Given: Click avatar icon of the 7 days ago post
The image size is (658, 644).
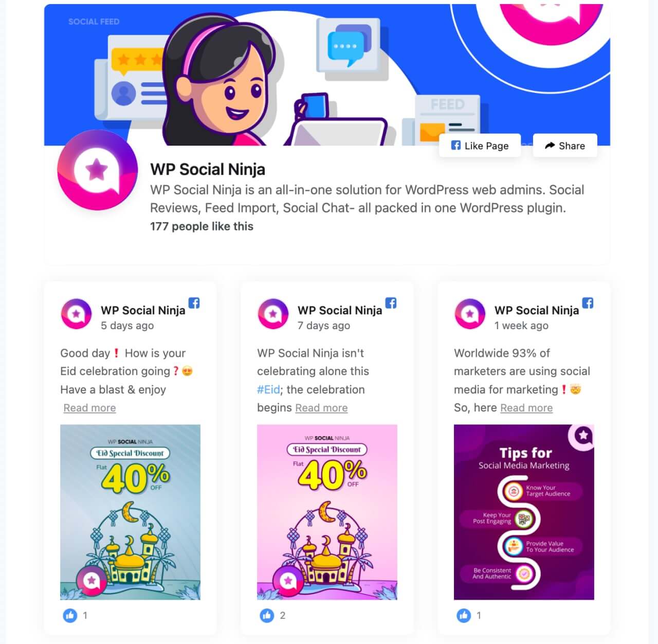Looking at the screenshot, I should tap(273, 314).
